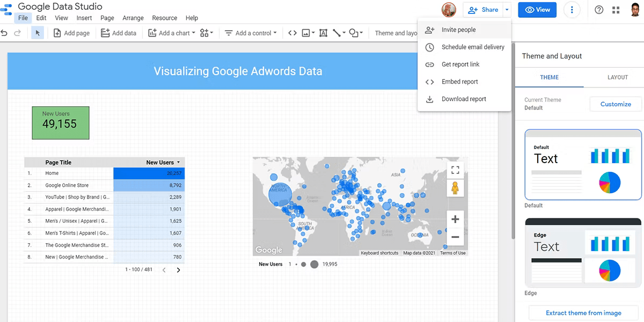Select Get report link option
Screen dimensions: 644x322
point(464,64)
